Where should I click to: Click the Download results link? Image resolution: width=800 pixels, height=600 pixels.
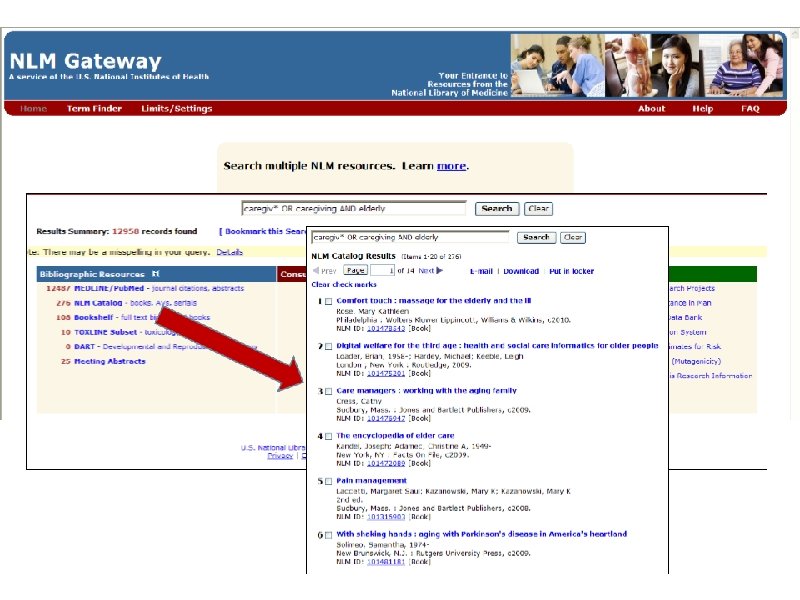tap(521, 271)
